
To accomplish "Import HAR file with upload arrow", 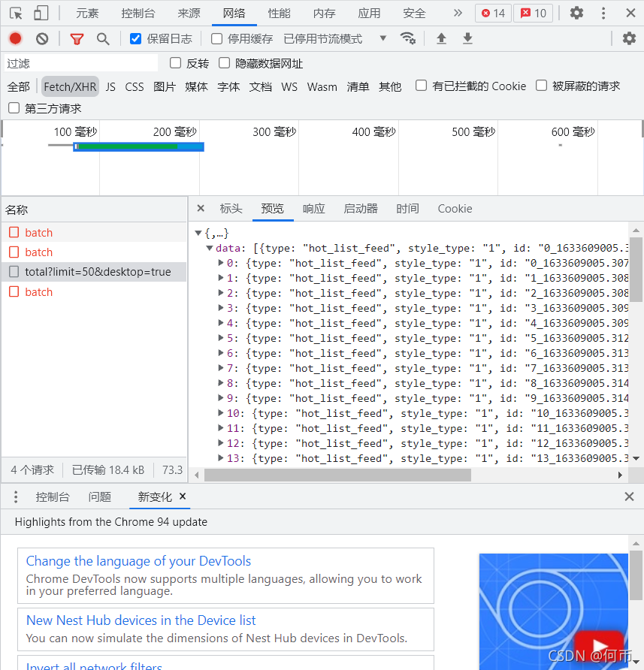I will point(441,38).
